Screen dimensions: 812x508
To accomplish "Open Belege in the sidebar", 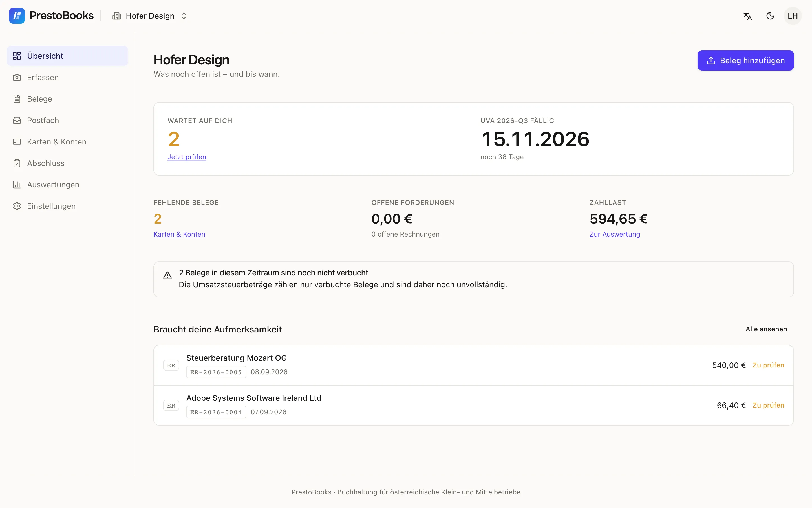I will tap(67, 99).
